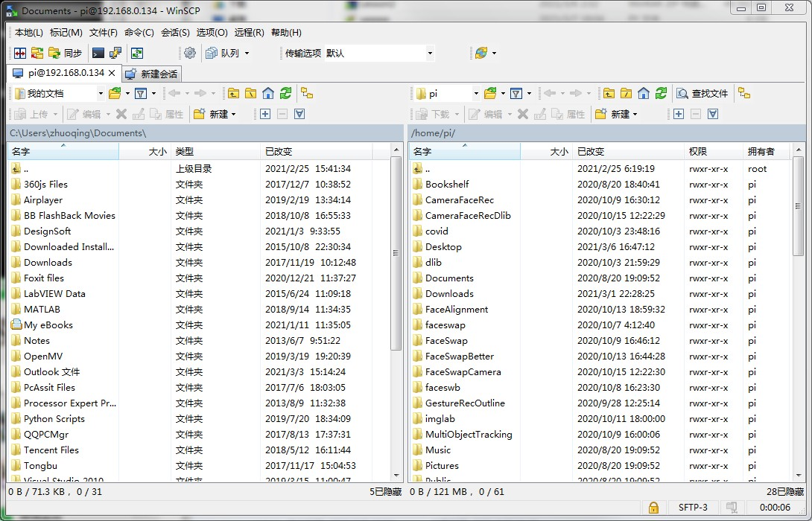Sort local files by 类型 column
This screenshot has height=521, width=812.
coord(215,152)
